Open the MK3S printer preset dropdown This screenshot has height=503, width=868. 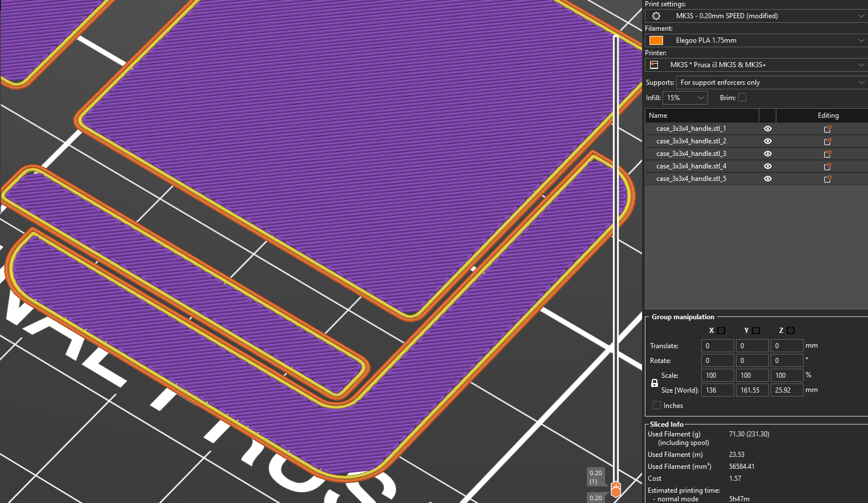pos(756,65)
